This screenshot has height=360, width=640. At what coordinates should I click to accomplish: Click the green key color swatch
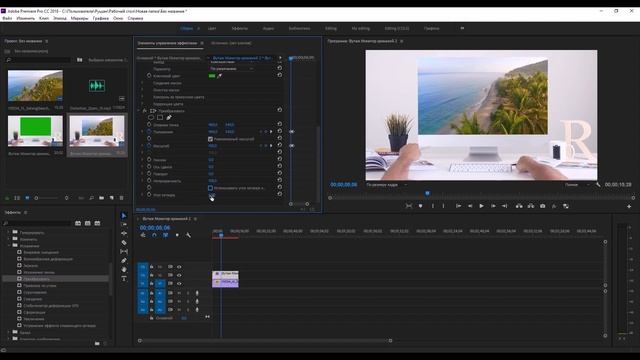coord(212,76)
